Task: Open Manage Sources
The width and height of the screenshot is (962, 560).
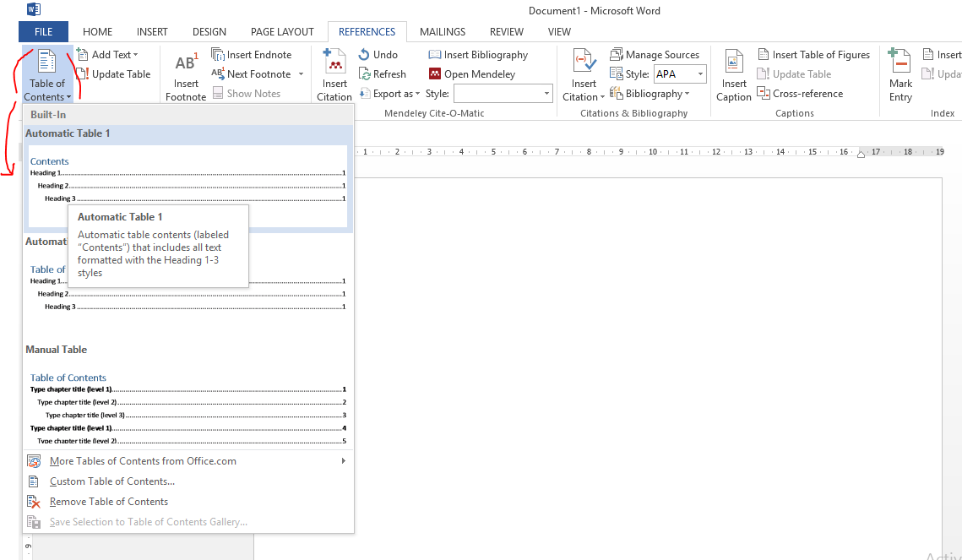Action: point(655,55)
